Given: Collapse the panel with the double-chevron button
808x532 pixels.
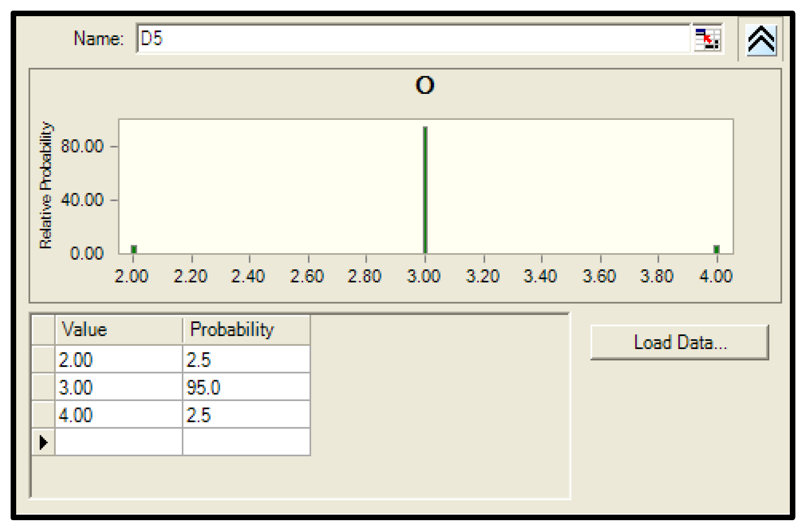Looking at the screenshot, I should [x=761, y=39].
